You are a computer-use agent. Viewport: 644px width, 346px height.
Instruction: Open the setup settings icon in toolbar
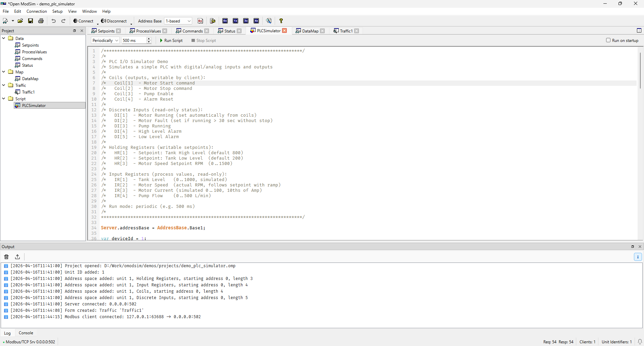click(213, 21)
